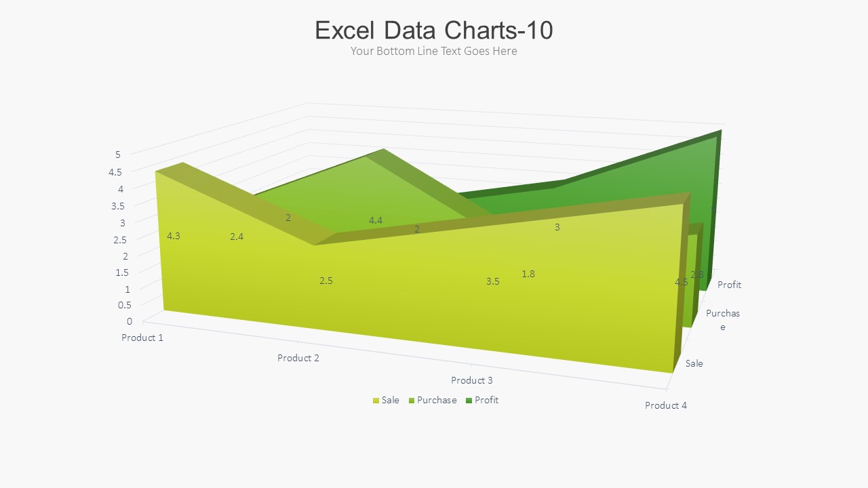Click the Sale legend color swatch
This screenshot has height=488, width=868.
click(376, 401)
